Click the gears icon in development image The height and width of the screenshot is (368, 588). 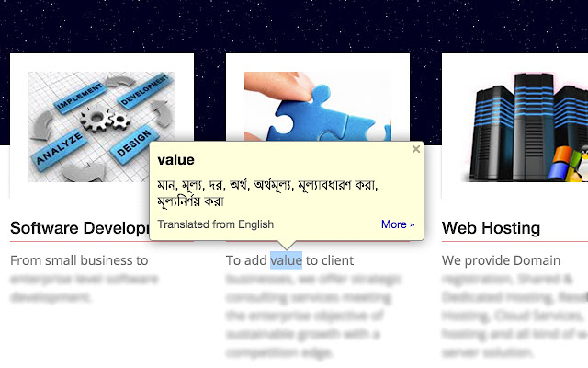105,121
